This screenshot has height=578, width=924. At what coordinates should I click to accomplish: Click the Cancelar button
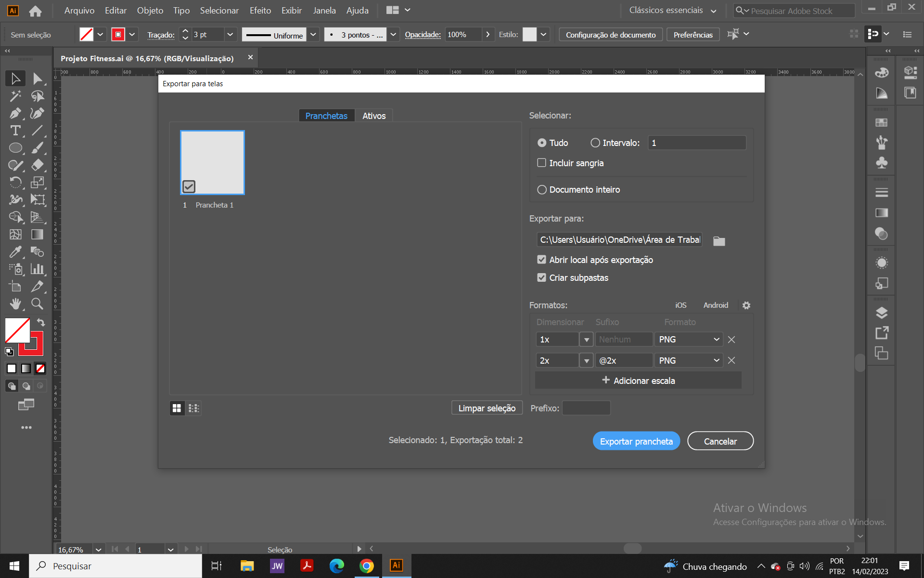720,441
